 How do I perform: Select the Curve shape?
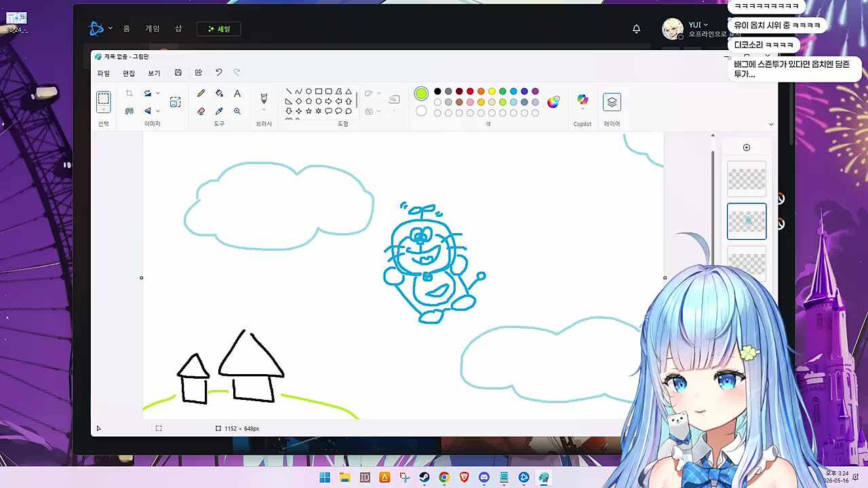(298, 91)
